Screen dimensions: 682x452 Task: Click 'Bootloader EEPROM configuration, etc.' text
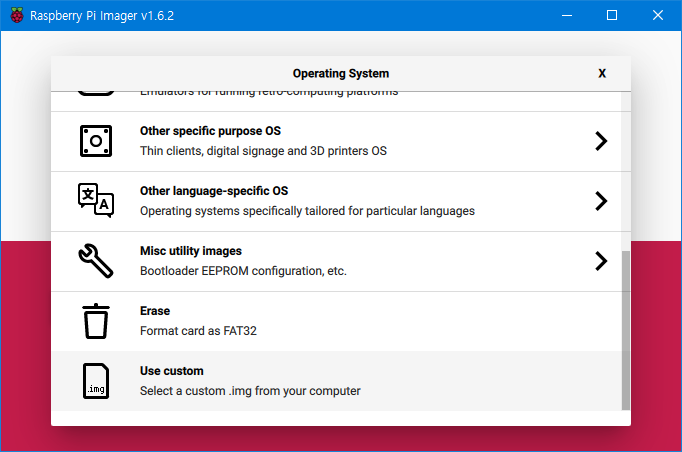[x=243, y=271]
